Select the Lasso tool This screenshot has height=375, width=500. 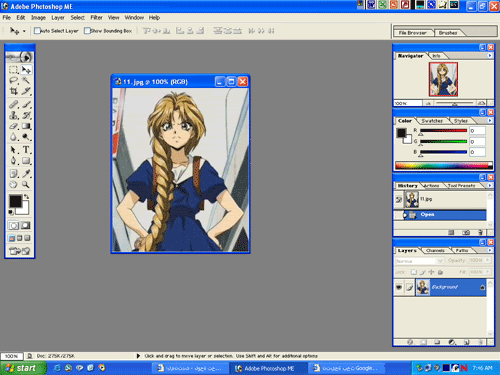coord(13,80)
